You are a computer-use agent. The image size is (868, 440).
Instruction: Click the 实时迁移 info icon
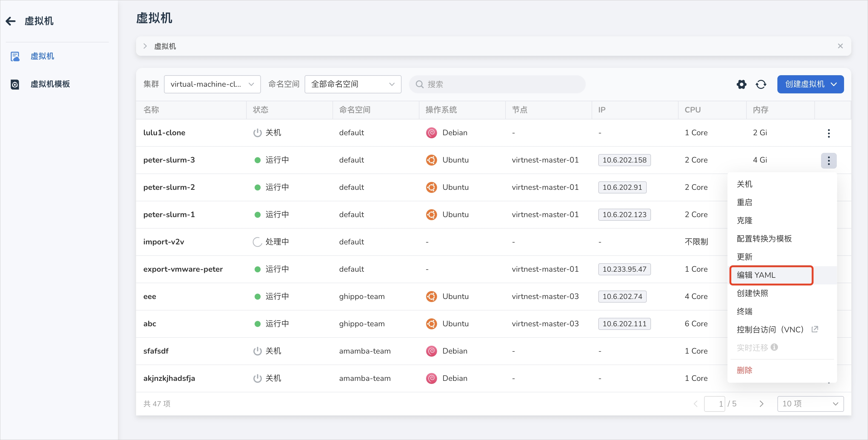pos(774,347)
